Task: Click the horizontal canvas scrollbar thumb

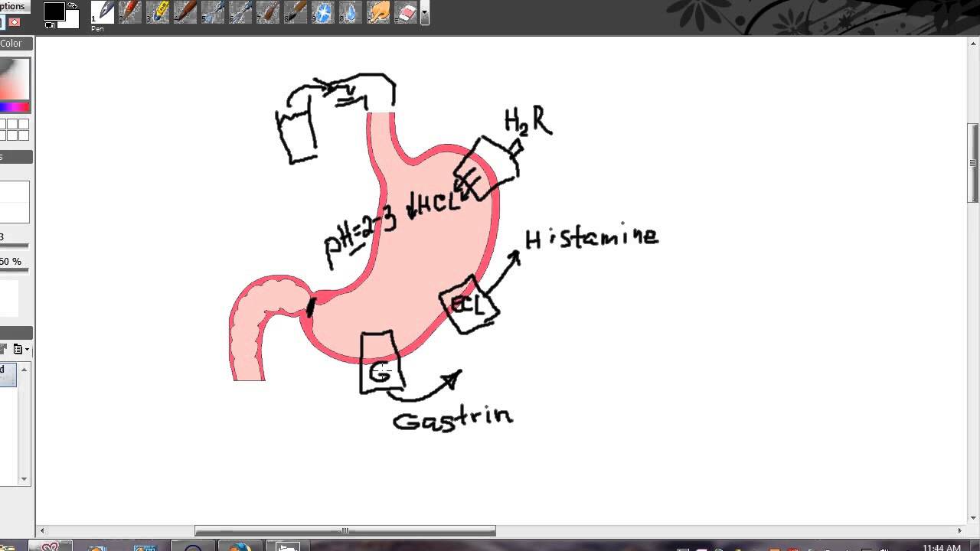Action: click(345, 531)
